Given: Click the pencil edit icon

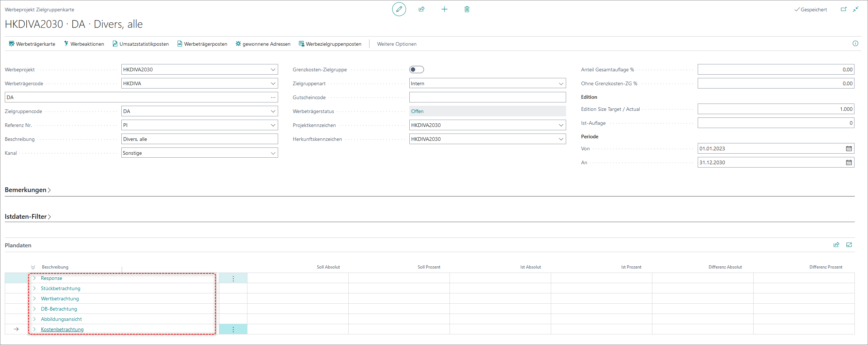Looking at the screenshot, I should (x=399, y=9).
